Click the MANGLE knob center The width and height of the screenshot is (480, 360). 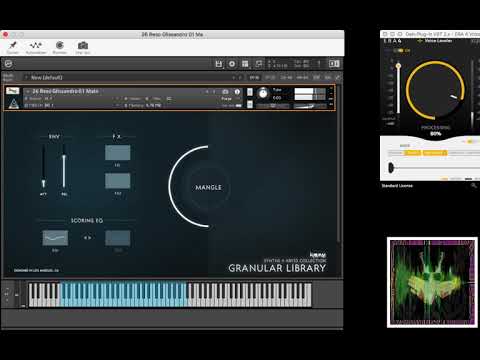pyautogui.click(x=208, y=187)
